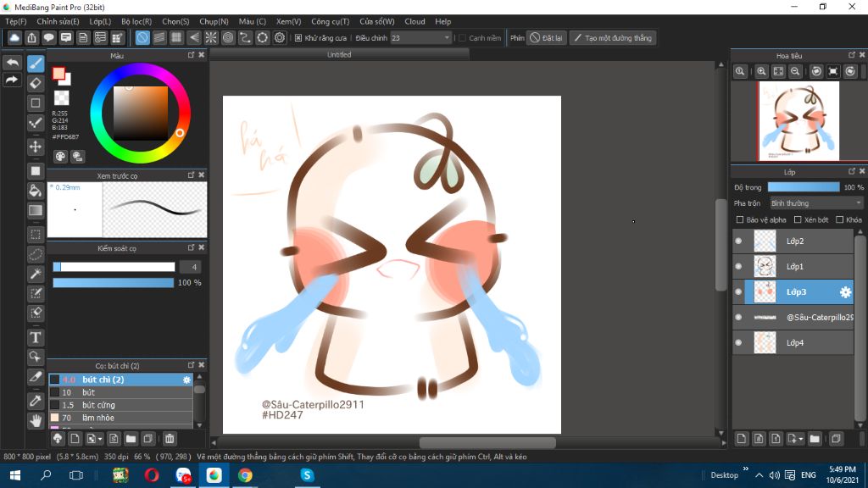The image size is (868, 488).
Task: Add a layer folder in the Lớp panel
Action: tap(815, 439)
